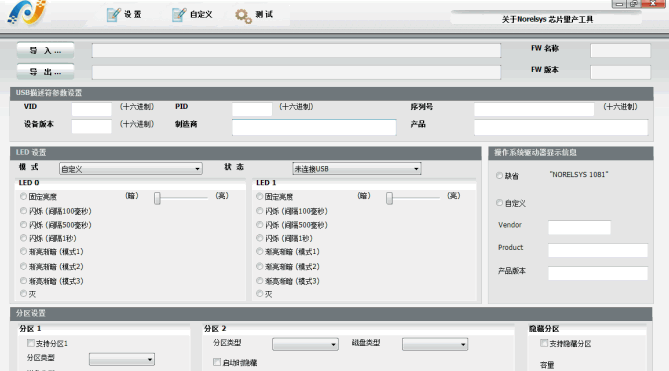
Task: Click the VID input field
Action: click(91, 109)
